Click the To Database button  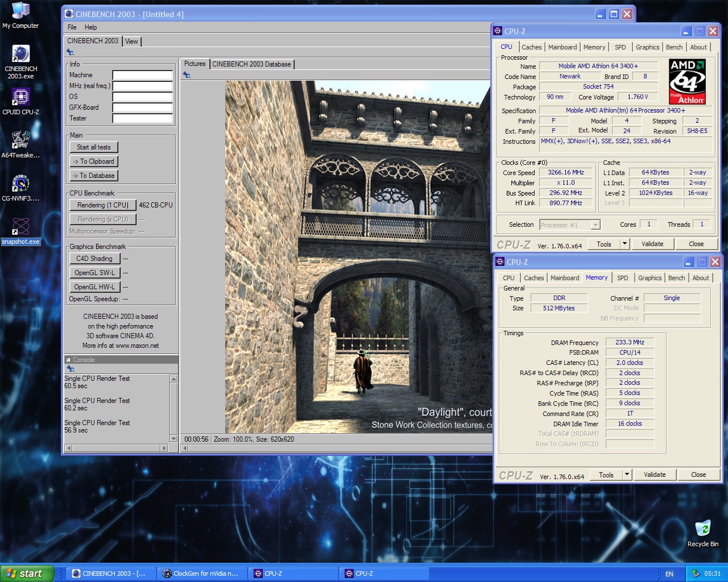(94, 176)
